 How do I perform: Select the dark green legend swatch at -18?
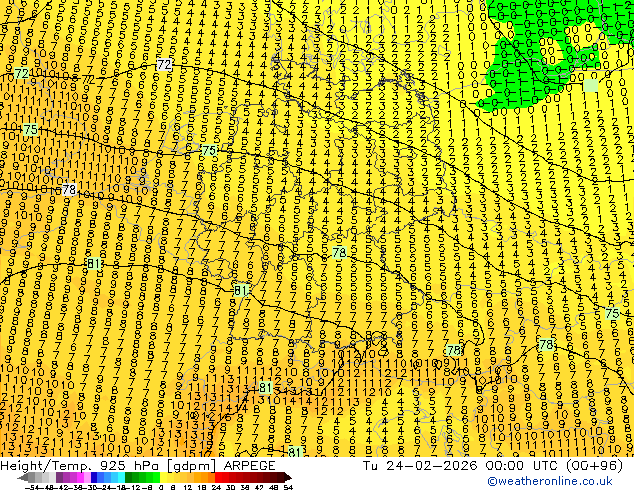[128, 477]
